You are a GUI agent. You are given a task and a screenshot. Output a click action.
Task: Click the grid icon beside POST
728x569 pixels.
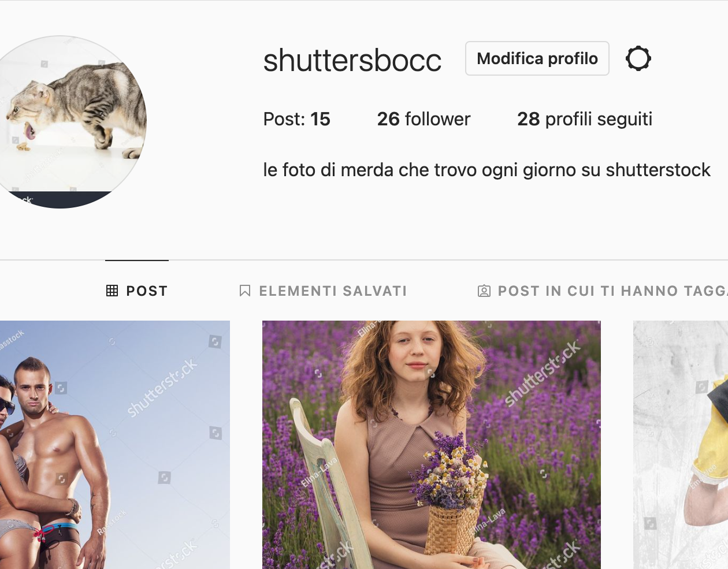112,291
